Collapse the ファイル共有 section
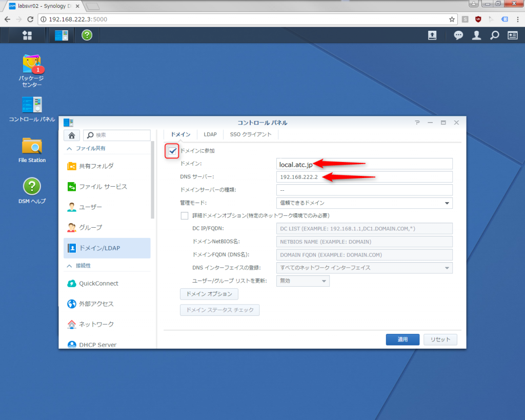 pyautogui.click(x=70, y=149)
